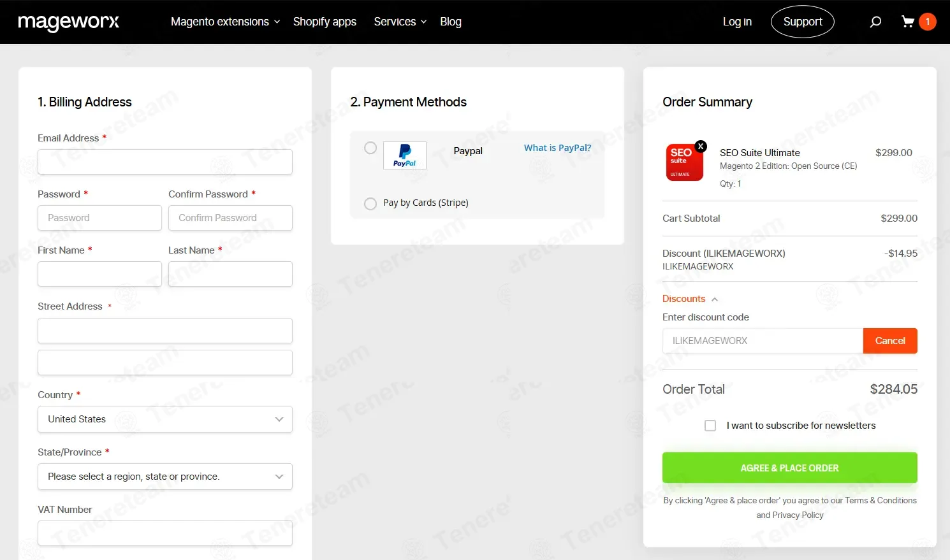Open the Terms & Conditions link
This screenshot has width=950, height=560.
[881, 501]
